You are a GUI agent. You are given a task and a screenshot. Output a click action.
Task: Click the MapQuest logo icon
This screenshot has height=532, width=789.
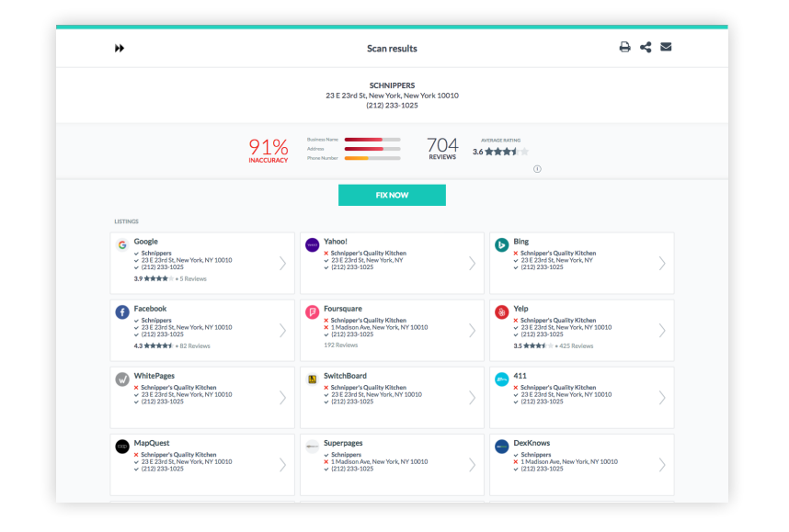click(x=122, y=446)
